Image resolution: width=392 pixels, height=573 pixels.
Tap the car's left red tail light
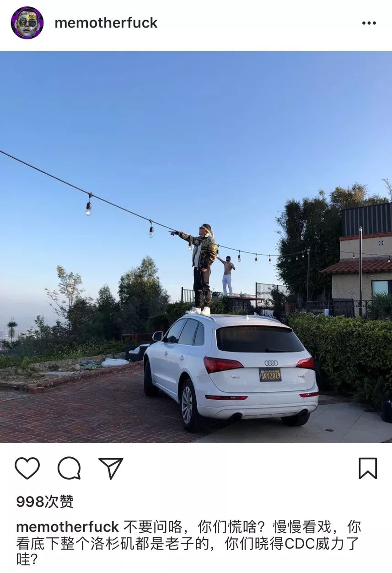point(223,364)
